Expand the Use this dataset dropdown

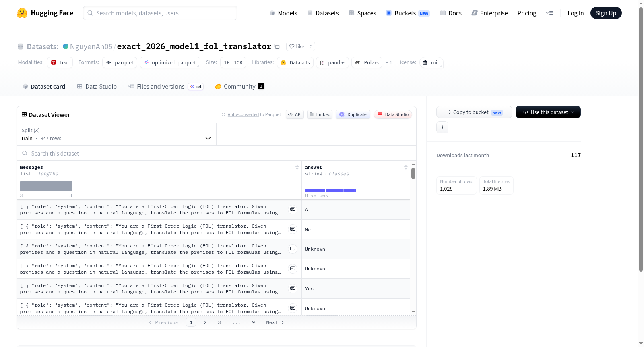coord(548,112)
